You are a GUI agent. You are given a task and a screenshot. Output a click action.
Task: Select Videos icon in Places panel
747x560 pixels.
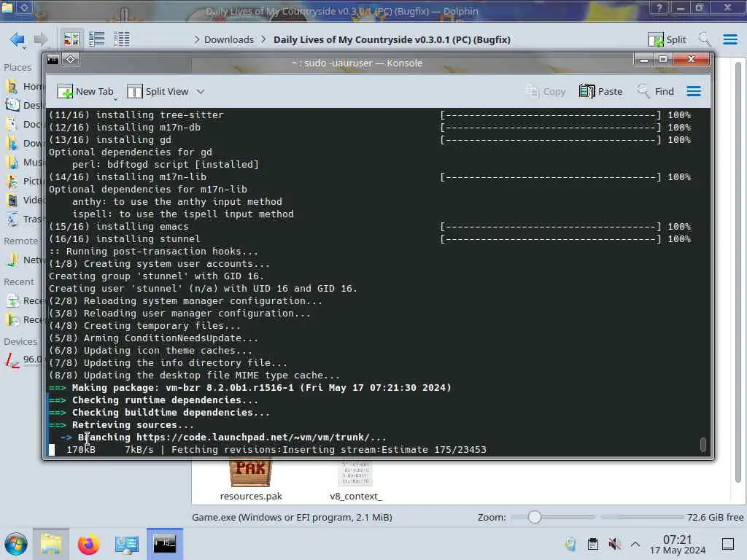(12, 200)
